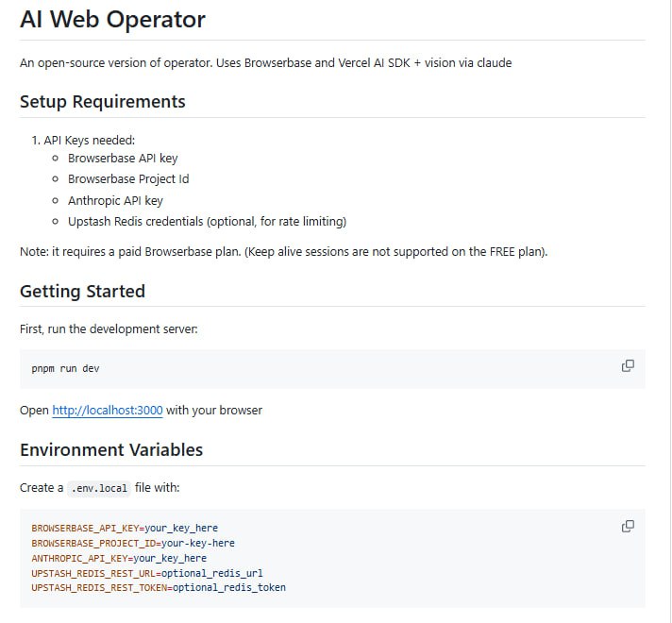Click the open-source operator description paragraph
Viewport: 672px width, 623px height.
[265, 63]
